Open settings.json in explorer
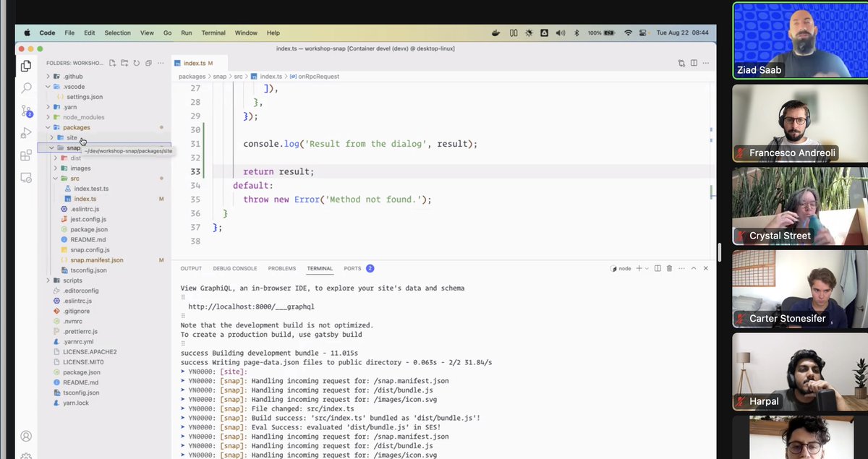This screenshot has width=868, height=459. pyautogui.click(x=84, y=97)
